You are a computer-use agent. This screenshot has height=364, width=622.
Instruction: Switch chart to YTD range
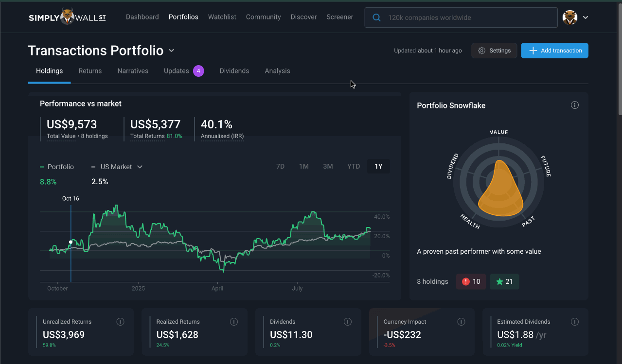(x=354, y=167)
